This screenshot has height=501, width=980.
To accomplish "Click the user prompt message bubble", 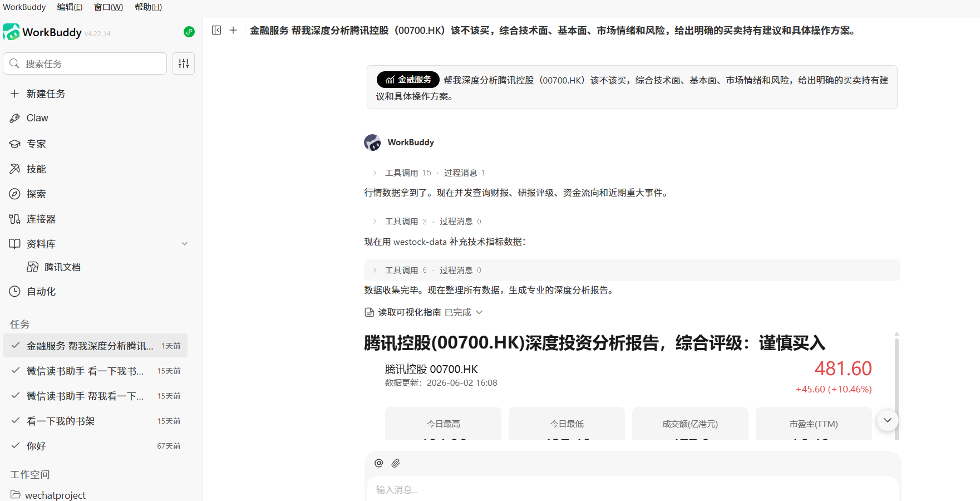I will tap(632, 87).
